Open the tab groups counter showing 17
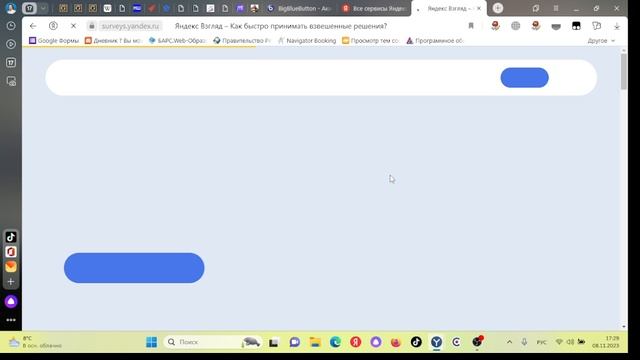This screenshot has width=640, height=360. tap(29, 8)
